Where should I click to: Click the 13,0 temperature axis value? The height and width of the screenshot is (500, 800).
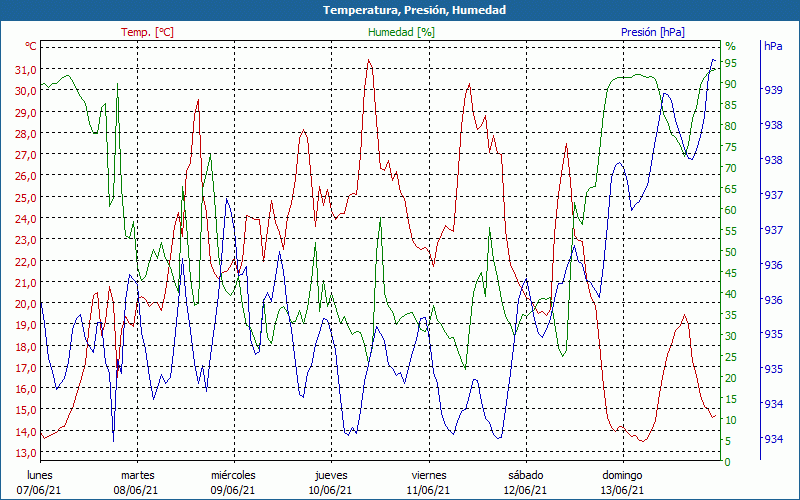tap(24, 453)
